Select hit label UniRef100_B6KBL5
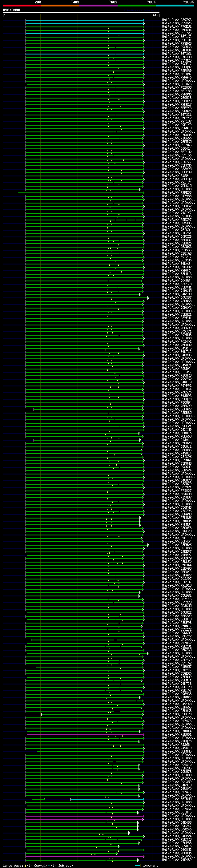The width and height of the screenshot is (197, 868). pos(177,433)
